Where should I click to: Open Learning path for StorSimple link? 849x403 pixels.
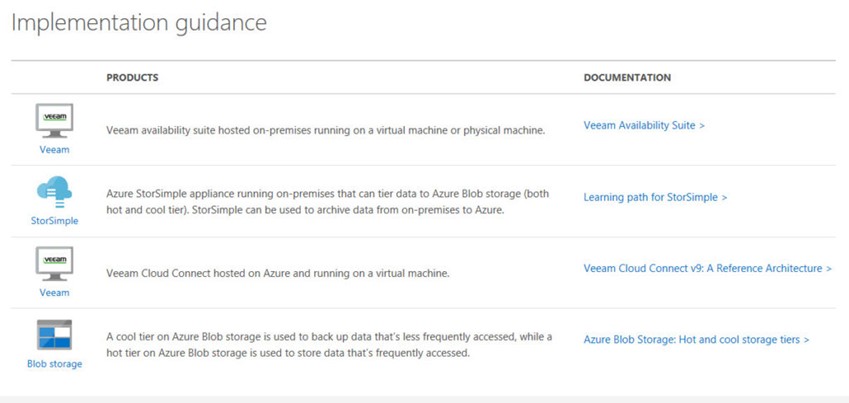(655, 197)
